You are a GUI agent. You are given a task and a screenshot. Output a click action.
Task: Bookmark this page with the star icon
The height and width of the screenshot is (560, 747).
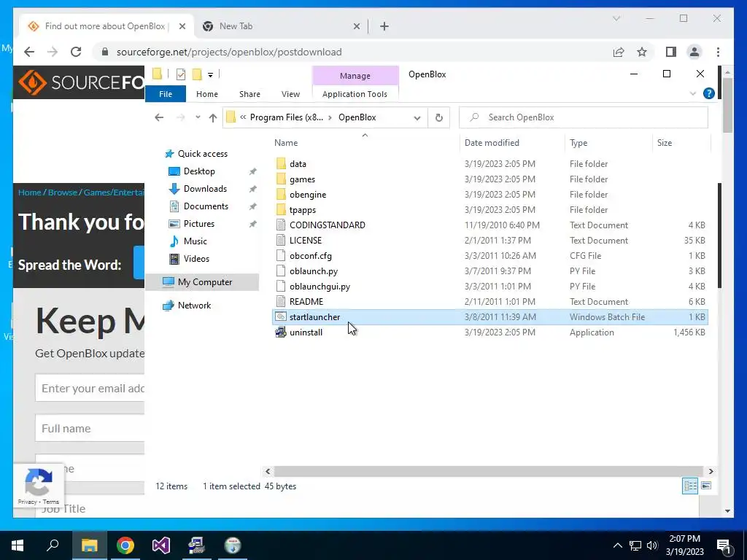(642, 52)
